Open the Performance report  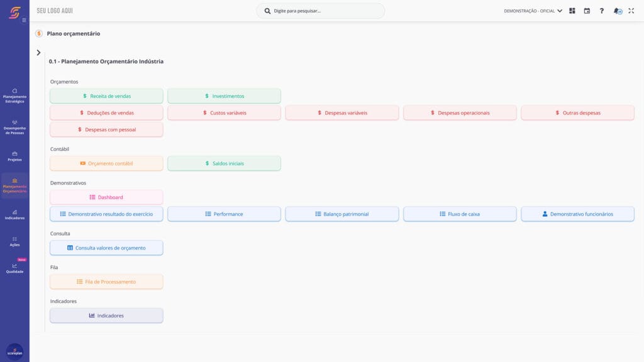[225, 214]
